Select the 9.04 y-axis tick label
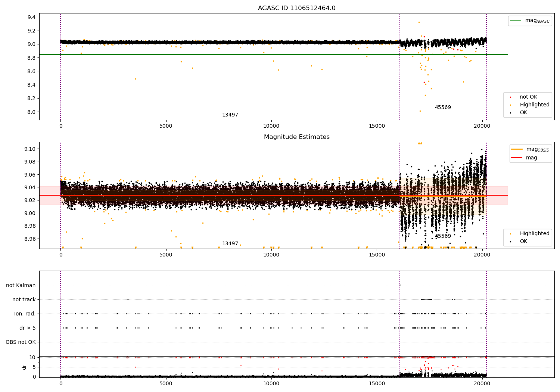 pyautogui.click(x=30, y=187)
